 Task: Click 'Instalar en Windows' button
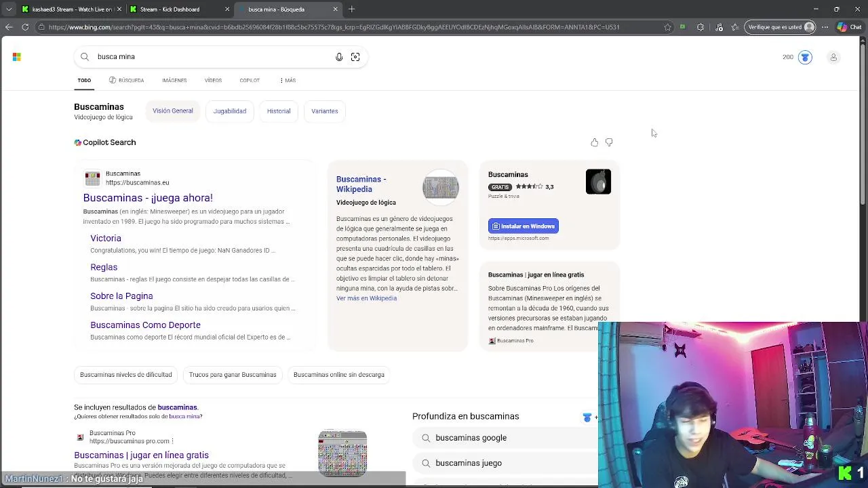point(524,226)
